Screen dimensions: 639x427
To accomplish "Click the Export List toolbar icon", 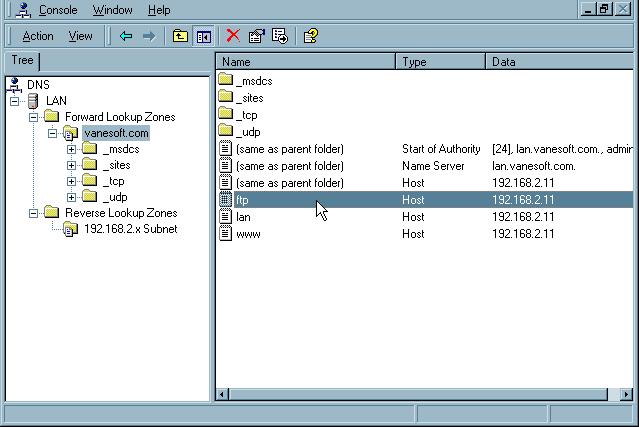I will coord(280,36).
